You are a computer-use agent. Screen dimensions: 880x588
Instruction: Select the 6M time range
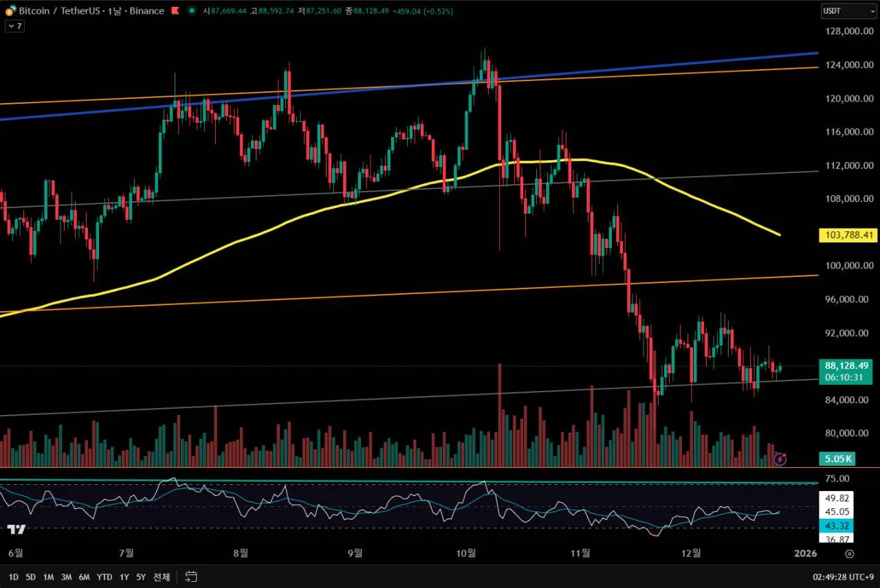pos(84,576)
